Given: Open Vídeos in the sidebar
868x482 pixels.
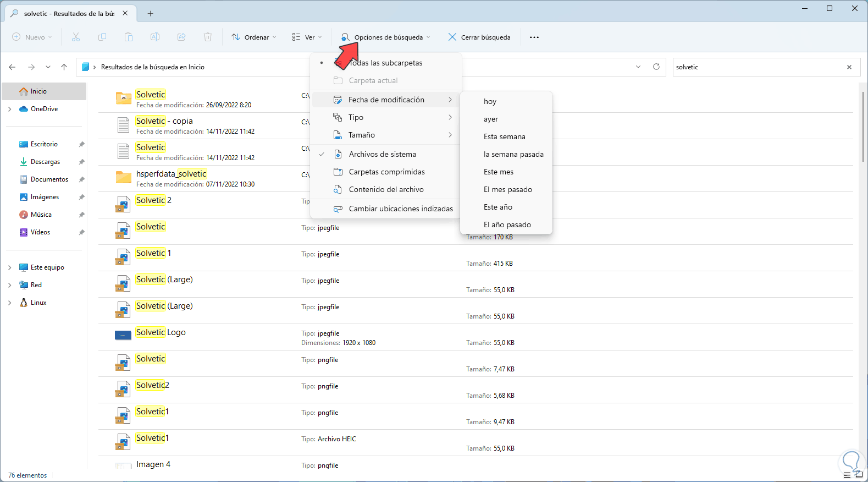Looking at the screenshot, I should pos(40,232).
